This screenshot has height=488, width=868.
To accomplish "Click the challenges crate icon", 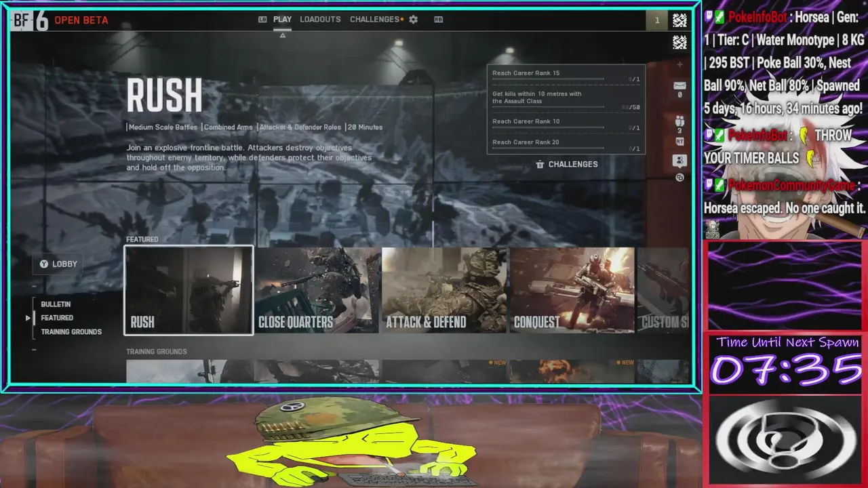I will point(540,164).
